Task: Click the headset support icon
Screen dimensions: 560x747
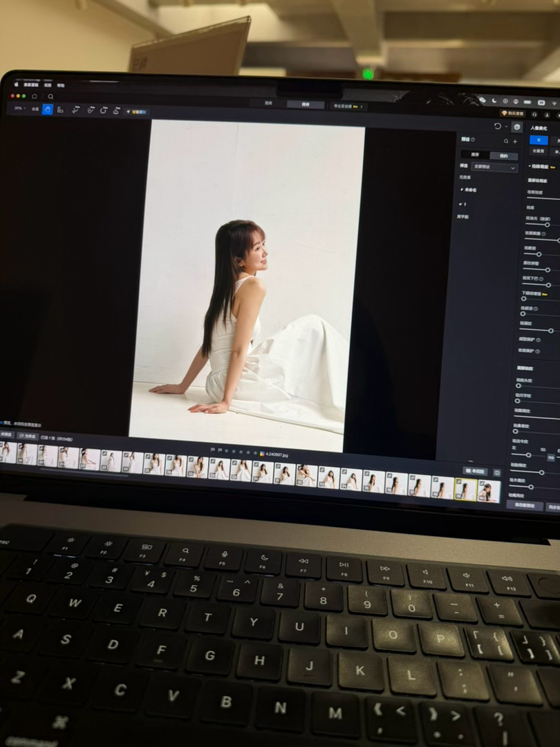Action: point(534,114)
